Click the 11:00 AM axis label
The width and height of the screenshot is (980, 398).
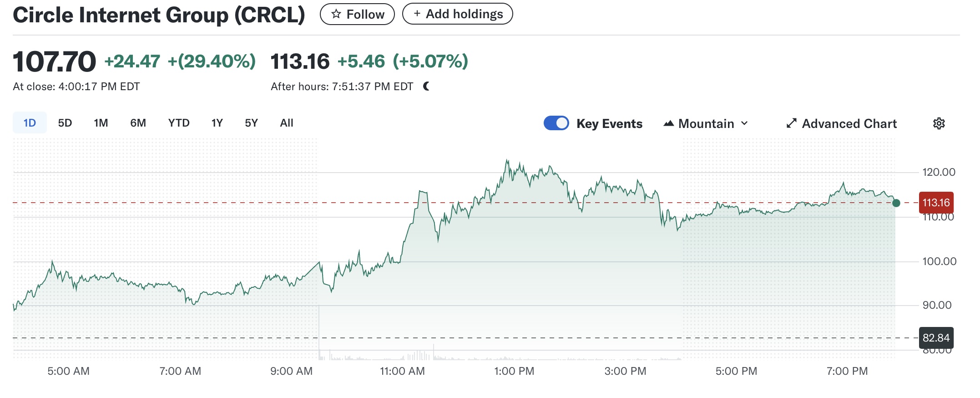(x=402, y=371)
